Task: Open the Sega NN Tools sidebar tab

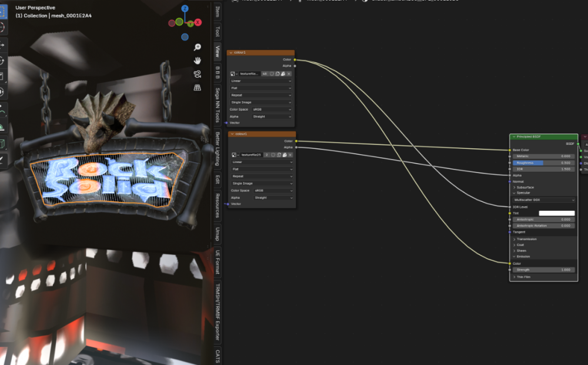Action: coord(217,105)
